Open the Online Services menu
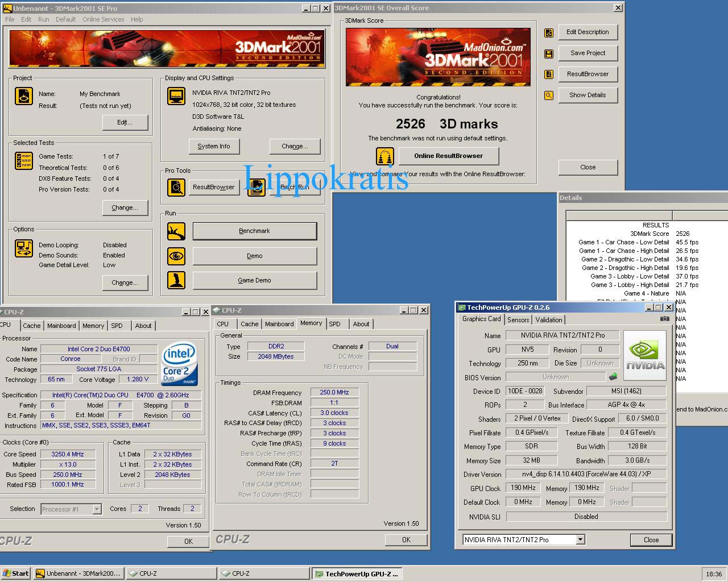The height and width of the screenshot is (582, 728). click(103, 19)
